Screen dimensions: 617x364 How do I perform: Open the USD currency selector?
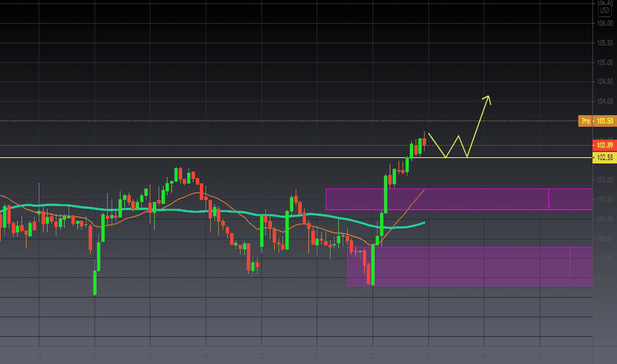604,11
